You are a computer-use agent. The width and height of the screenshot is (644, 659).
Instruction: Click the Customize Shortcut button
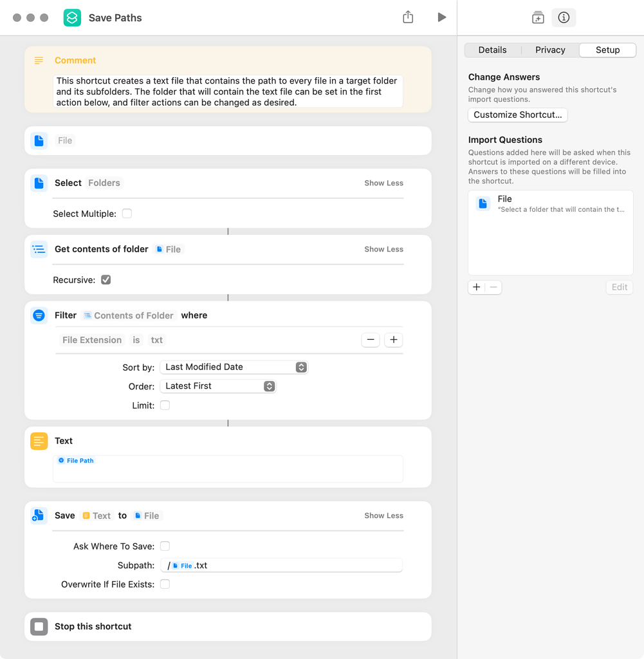[x=517, y=115]
